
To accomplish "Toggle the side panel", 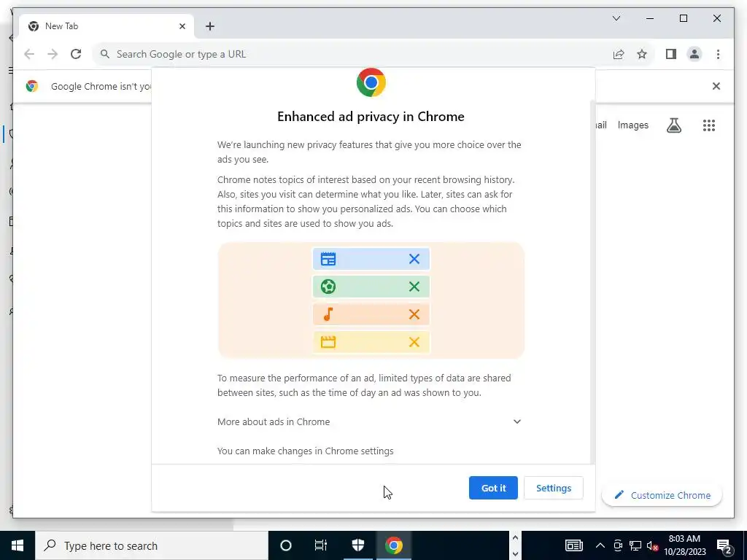I will tap(671, 54).
